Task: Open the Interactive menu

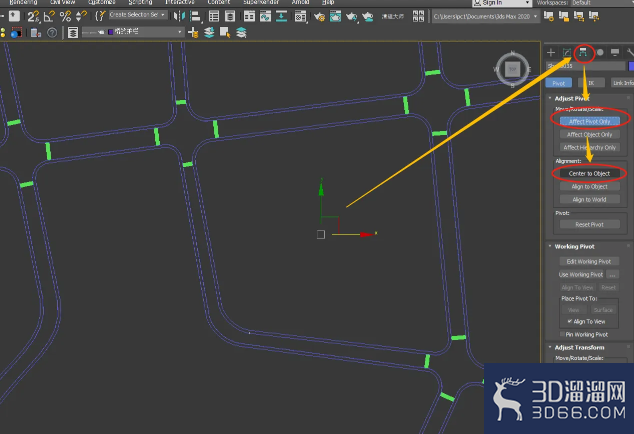Action: (180, 2)
